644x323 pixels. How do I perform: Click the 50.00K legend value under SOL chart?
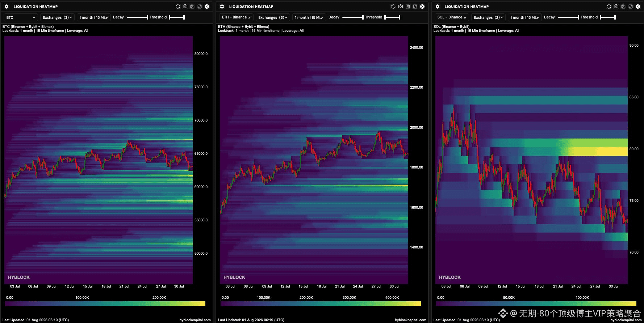coord(509,298)
